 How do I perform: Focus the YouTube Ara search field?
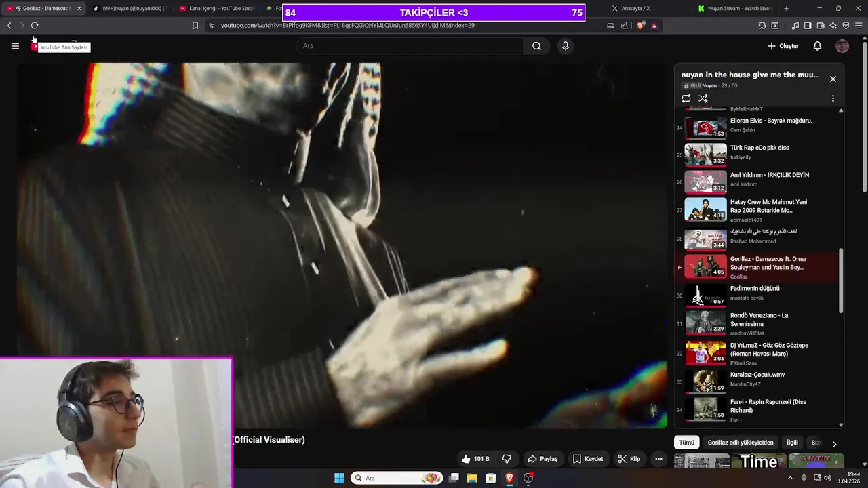(410, 46)
